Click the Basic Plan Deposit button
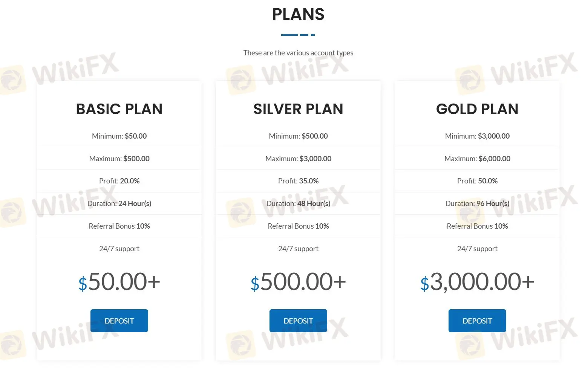The height and width of the screenshot is (371, 588). click(119, 321)
